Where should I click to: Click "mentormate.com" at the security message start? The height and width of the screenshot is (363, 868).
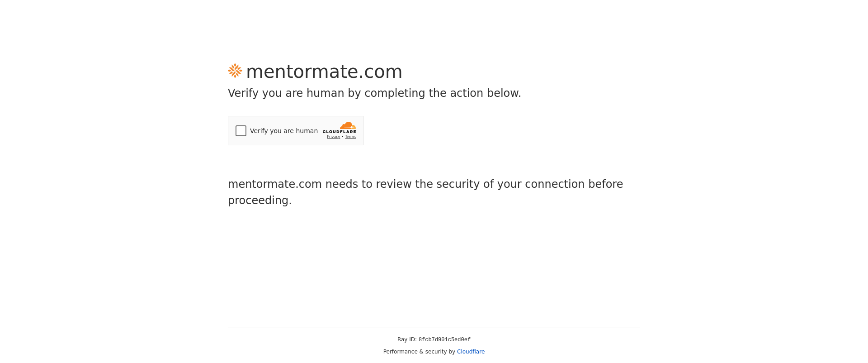[274, 184]
